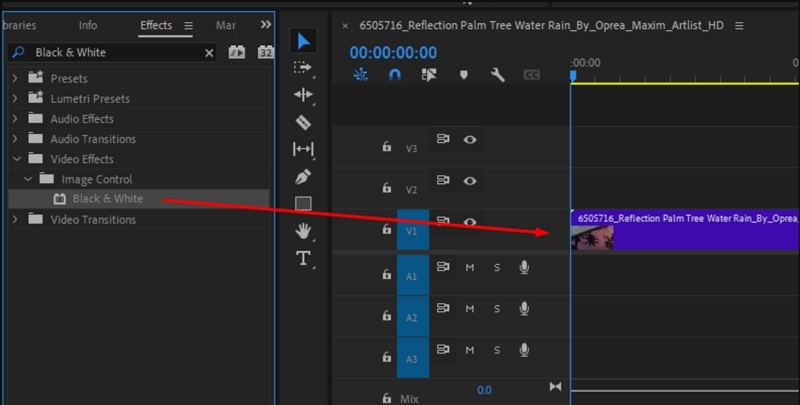The image size is (800, 405).
Task: Pick the Razor tool
Action: 303,122
